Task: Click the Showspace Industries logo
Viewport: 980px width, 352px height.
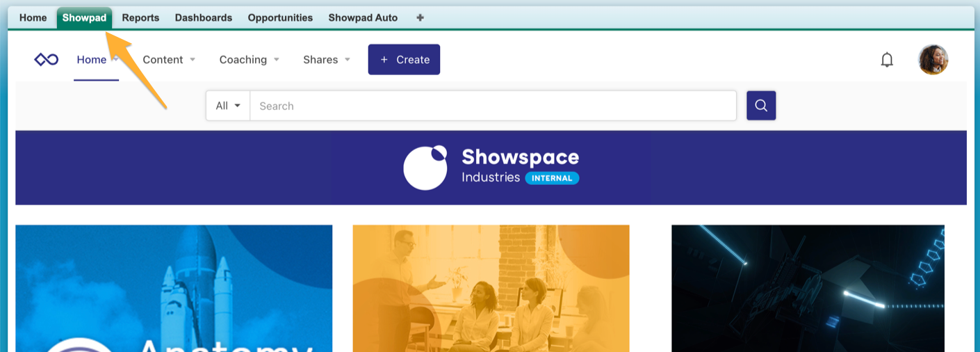Action: coord(491,168)
